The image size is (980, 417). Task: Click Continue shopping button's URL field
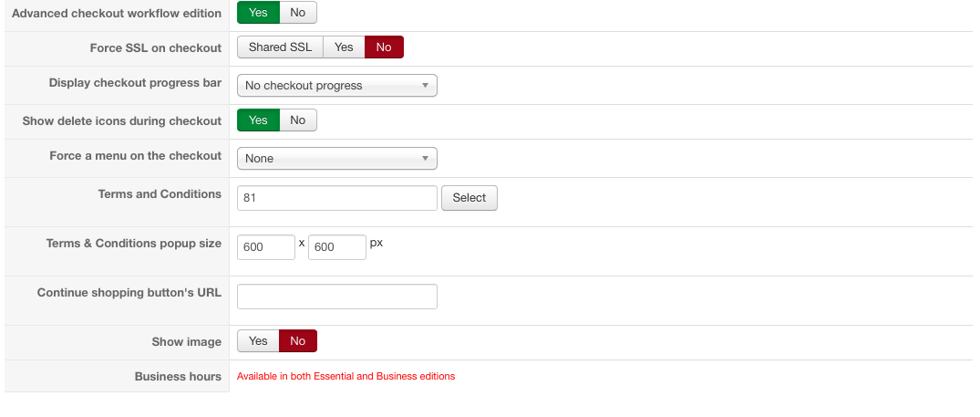[x=336, y=297]
